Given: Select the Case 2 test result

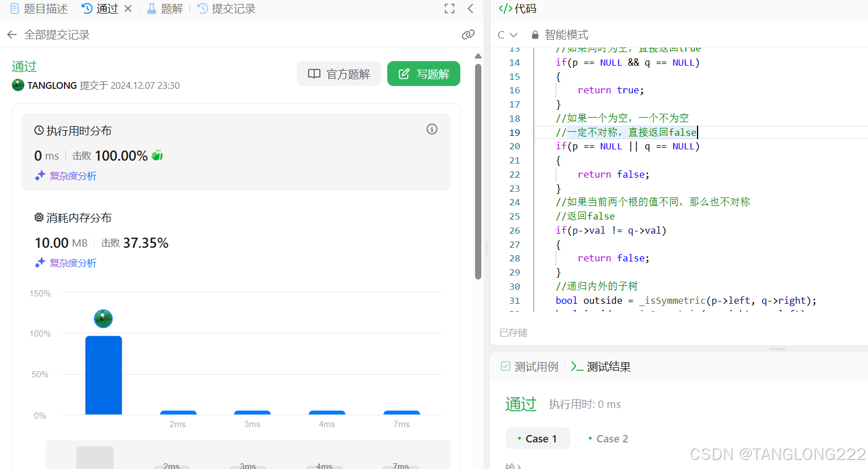Looking at the screenshot, I should (x=608, y=438).
